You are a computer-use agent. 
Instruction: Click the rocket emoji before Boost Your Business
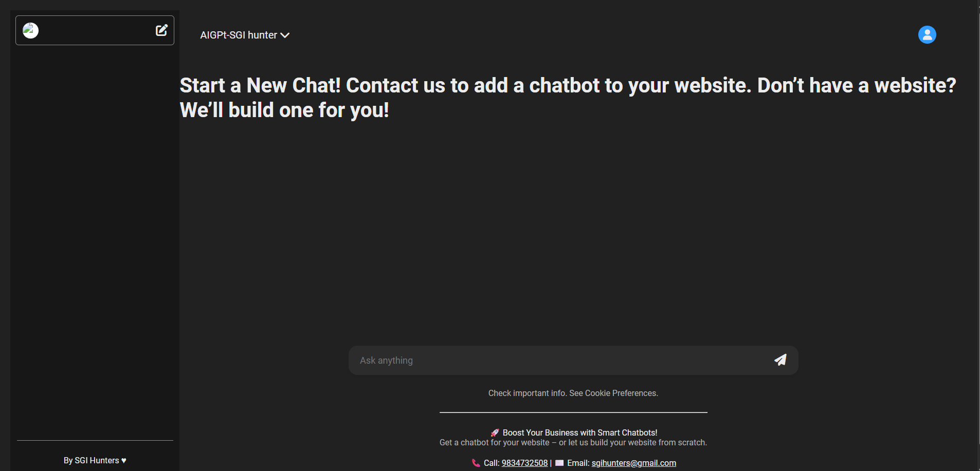coord(495,433)
